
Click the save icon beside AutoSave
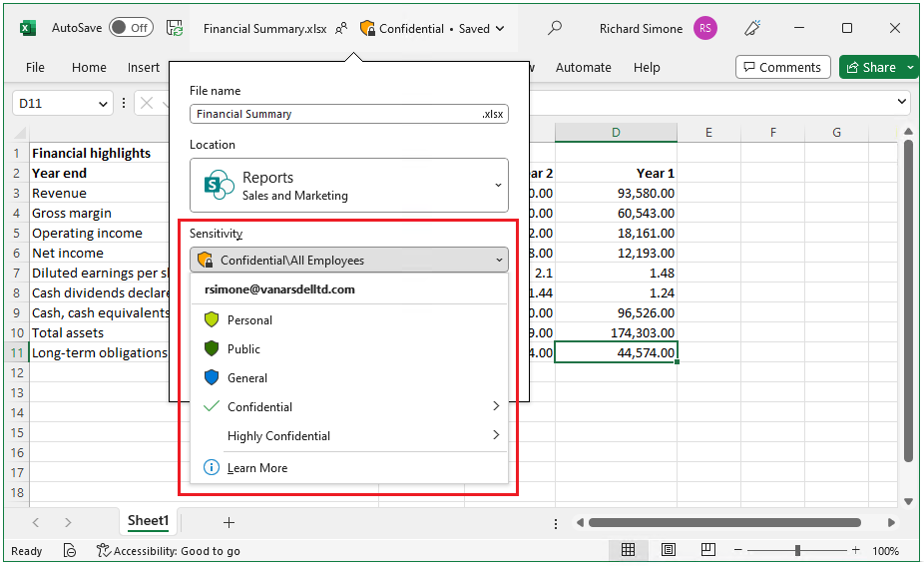pos(175,28)
